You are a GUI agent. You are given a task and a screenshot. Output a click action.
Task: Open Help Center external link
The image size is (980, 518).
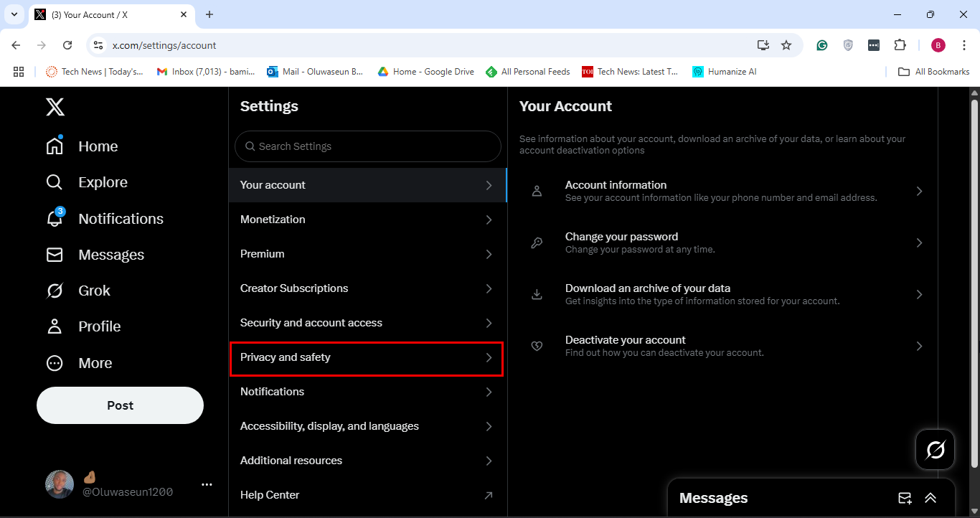pyautogui.click(x=366, y=495)
